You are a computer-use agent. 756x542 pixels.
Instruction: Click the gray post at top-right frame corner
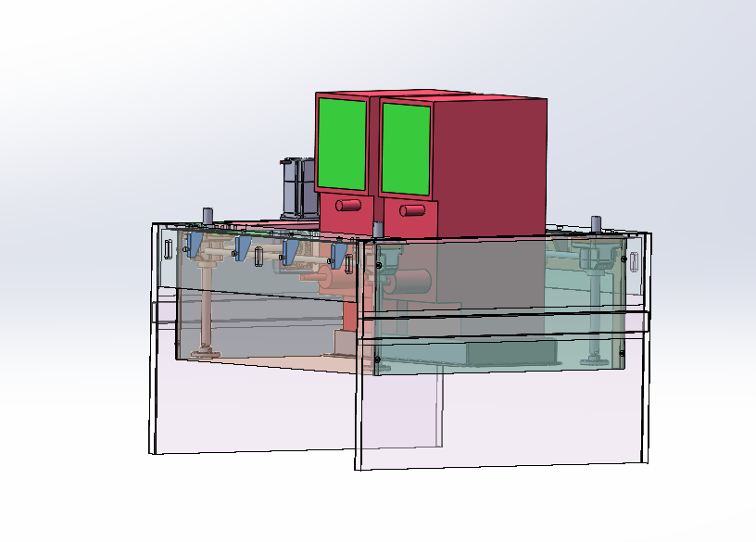(596, 223)
